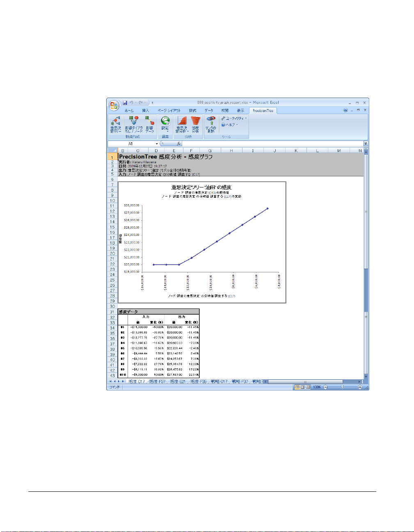Click the Undo icon in quick access
Viewport: 414px width, 532px height.
[132, 103]
